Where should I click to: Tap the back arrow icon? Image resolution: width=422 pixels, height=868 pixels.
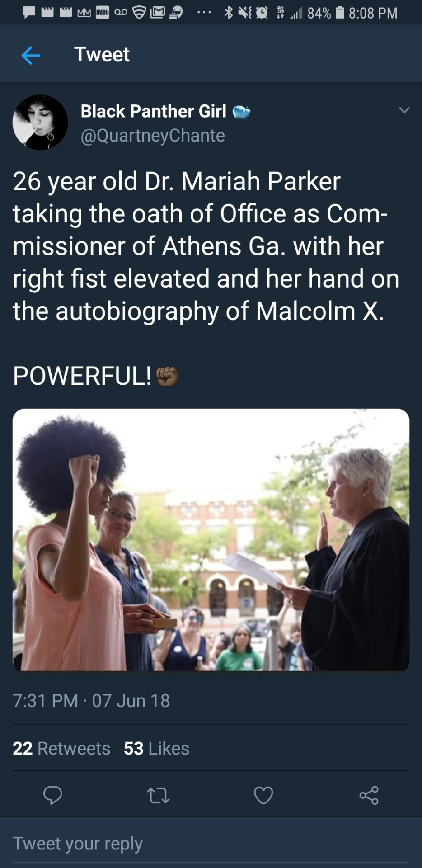tap(31, 56)
